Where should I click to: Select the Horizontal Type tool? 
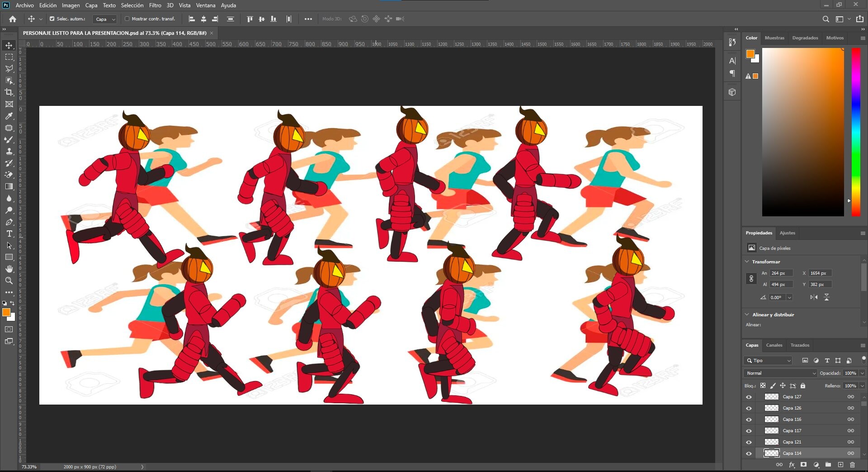pos(9,234)
